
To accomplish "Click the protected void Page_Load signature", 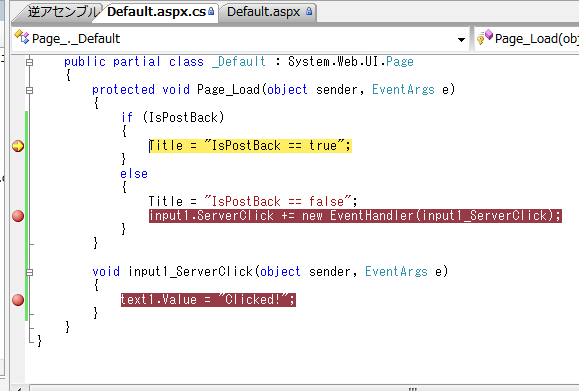I will tap(274, 90).
